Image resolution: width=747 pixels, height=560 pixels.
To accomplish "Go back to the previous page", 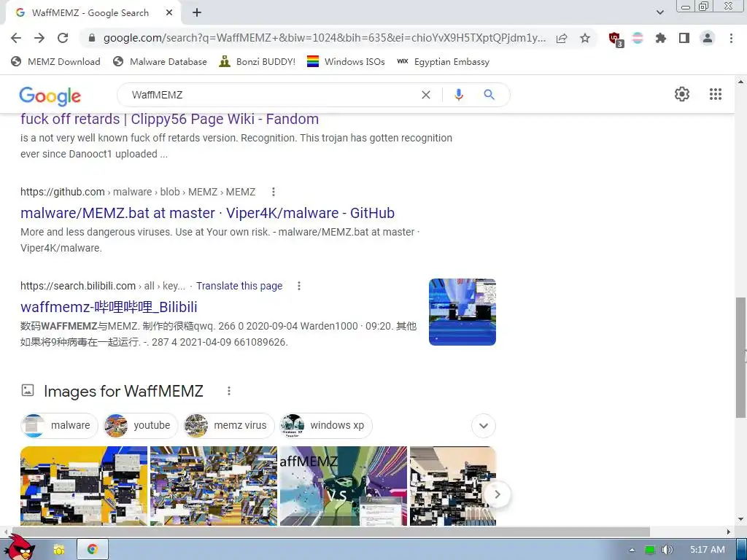I will click(16, 38).
